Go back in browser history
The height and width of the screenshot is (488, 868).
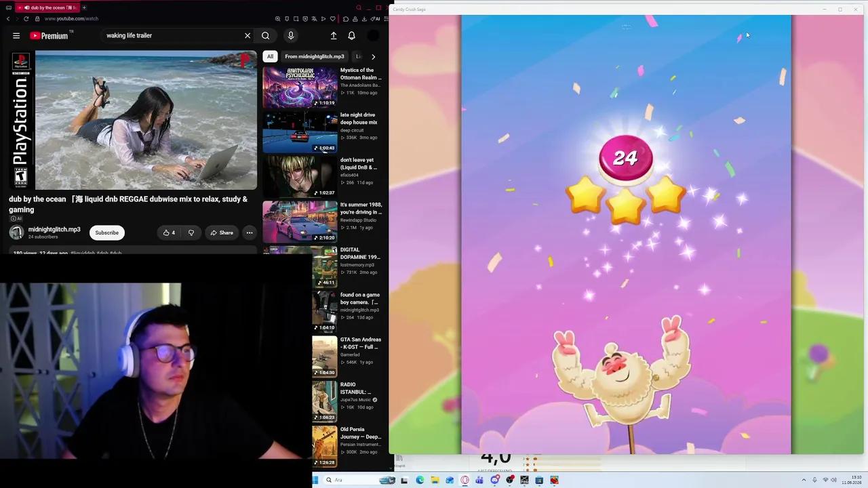(8, 19)
